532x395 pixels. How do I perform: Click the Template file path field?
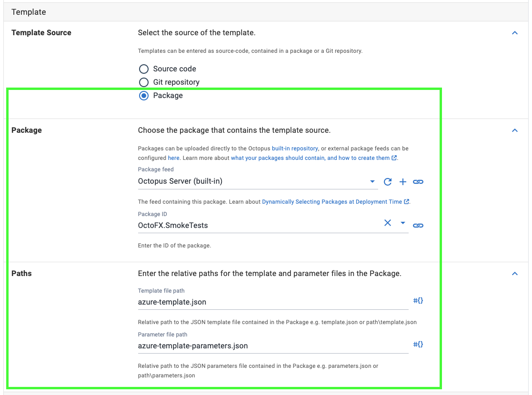pos(272,302)
